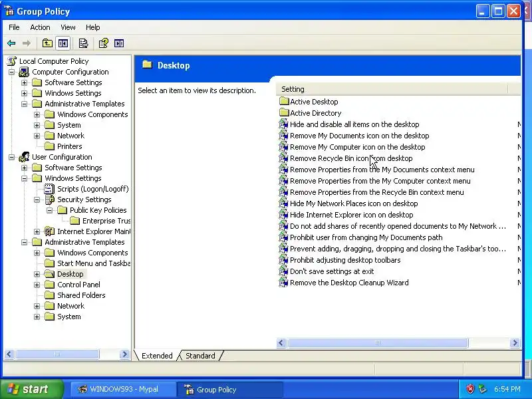Click the Active Desktop folder icon
532x399 pixels.
[284, 102]
